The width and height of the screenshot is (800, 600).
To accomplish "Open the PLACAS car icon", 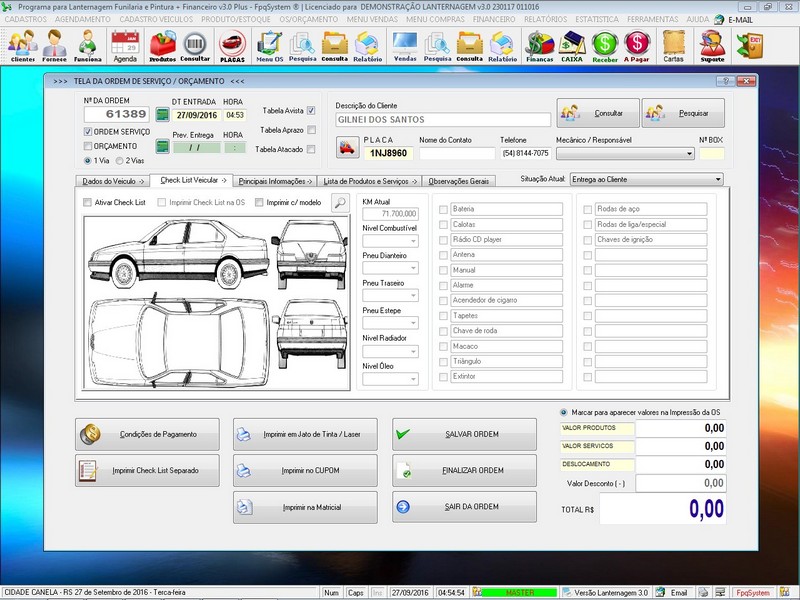I will coord(232,45).
